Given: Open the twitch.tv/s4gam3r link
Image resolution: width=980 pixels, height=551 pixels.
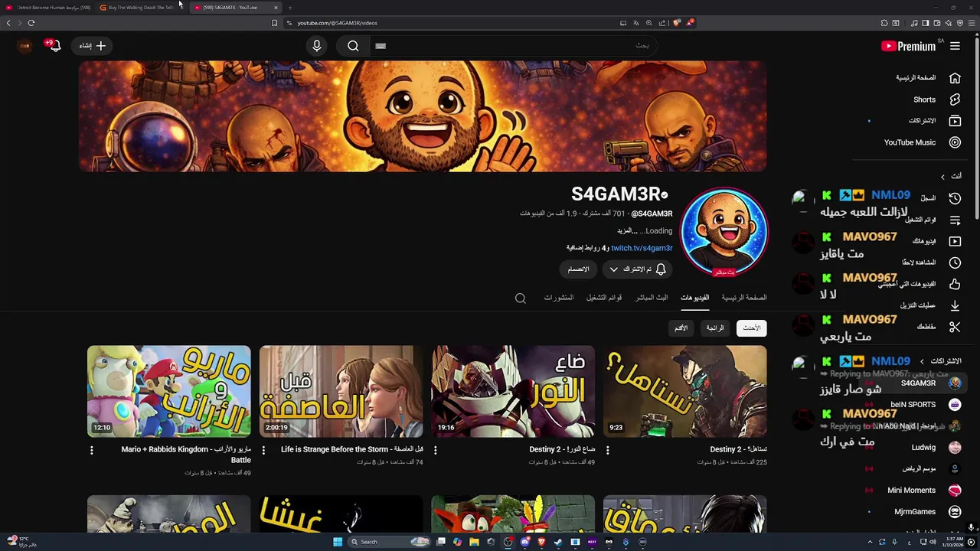Looking at the screenshot, I should (x=642, y=248).
